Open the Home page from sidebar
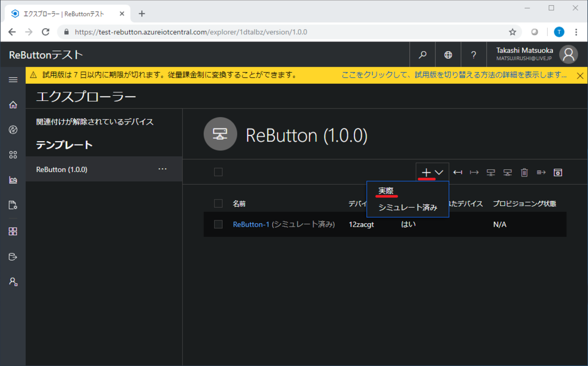 13,105
